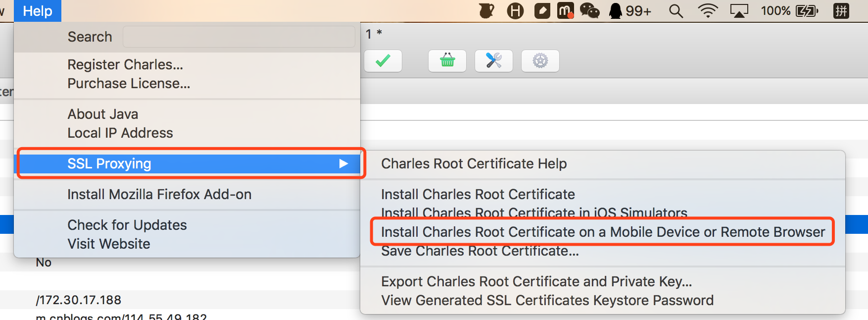This screenshot has height=320, width=868.
Task: Click the Chinese input method icon
Action: click(841, 11)
